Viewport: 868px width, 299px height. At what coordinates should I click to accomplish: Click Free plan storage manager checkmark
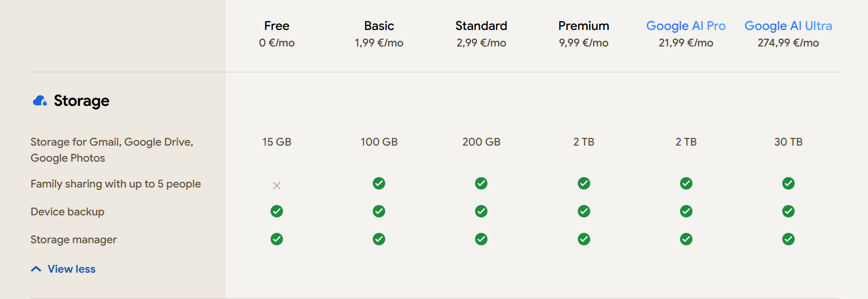point(277,239)
